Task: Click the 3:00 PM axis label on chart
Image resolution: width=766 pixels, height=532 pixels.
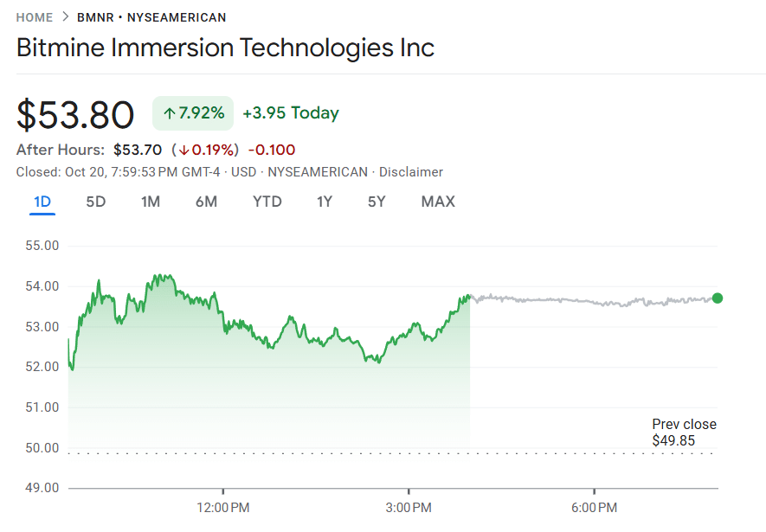Action: [409, 508]
